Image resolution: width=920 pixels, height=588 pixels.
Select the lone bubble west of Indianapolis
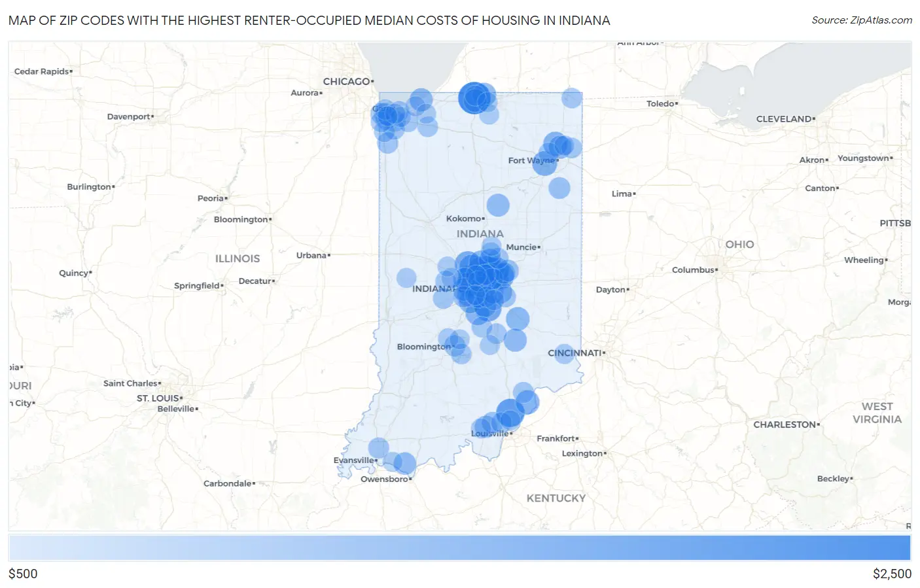click(406, 278)
